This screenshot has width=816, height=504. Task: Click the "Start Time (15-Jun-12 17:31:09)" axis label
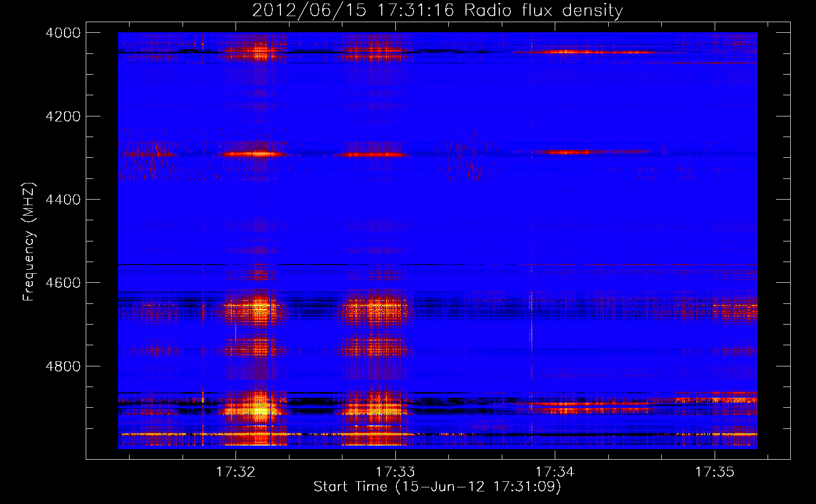click(437, 487)
